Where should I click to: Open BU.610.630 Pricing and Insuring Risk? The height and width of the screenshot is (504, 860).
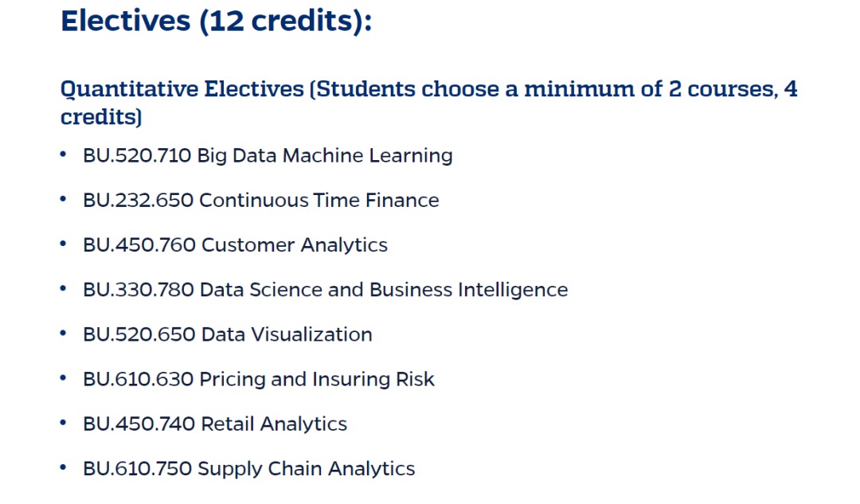pyautogui.click(x=259, y=380)
